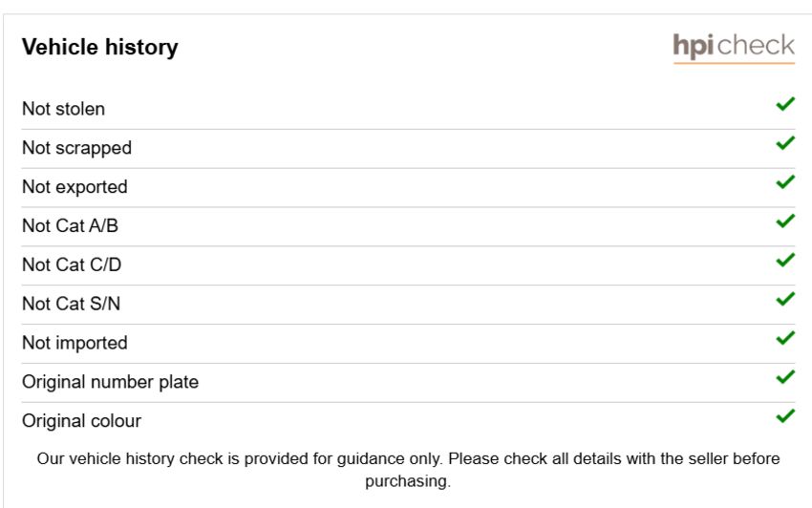The height and width of the screenshot is (508, 812).
Task: Click the Not scrapped text
Action: click(x=77, y=148)
